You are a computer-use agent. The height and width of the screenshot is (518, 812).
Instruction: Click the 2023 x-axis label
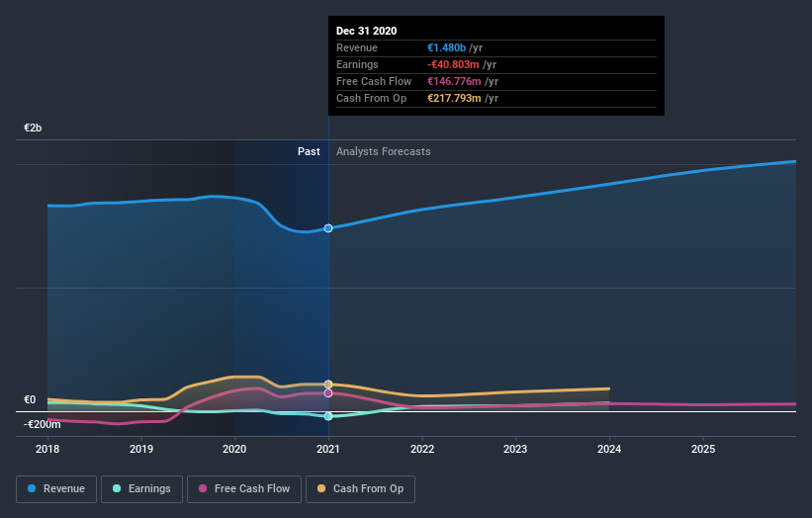pos(515,449)
